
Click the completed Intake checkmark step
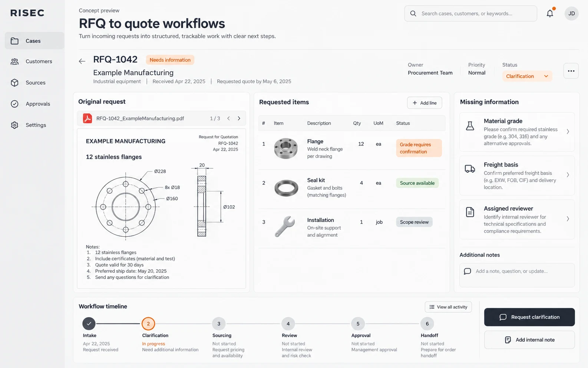89,323
